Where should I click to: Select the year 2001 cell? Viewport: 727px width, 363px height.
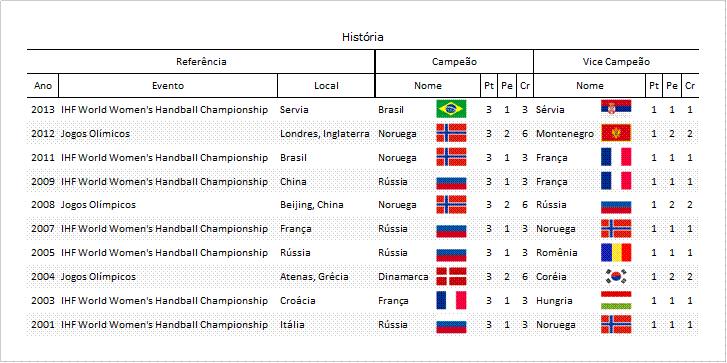click(43, 325)
